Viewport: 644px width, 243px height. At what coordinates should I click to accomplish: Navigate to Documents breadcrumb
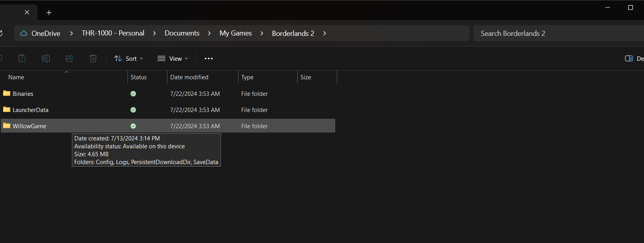coord(182,33)
